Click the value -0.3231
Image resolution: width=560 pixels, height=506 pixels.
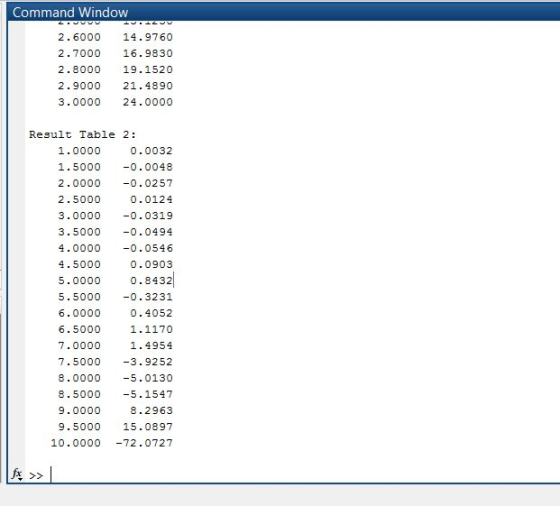148,297
